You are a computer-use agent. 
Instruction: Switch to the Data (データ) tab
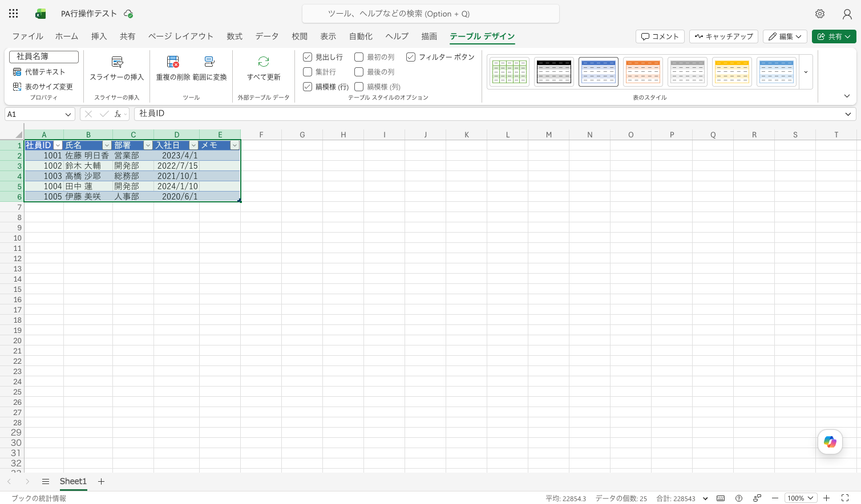(267, 36)
